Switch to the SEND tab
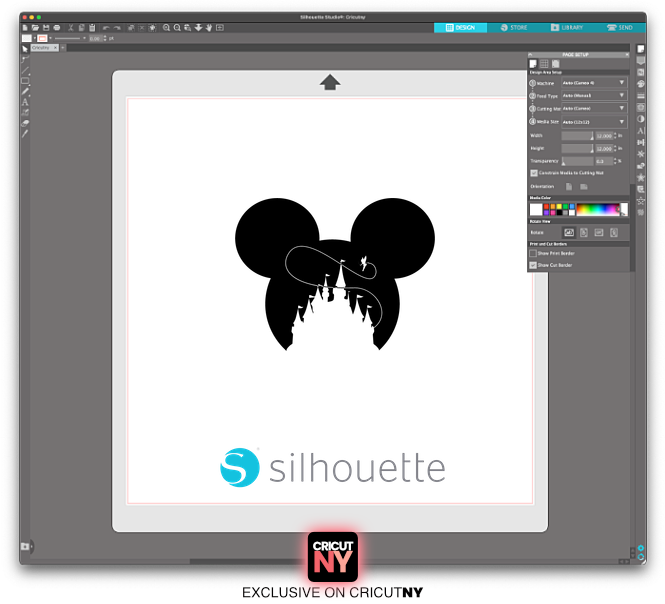 coord(620,28)
